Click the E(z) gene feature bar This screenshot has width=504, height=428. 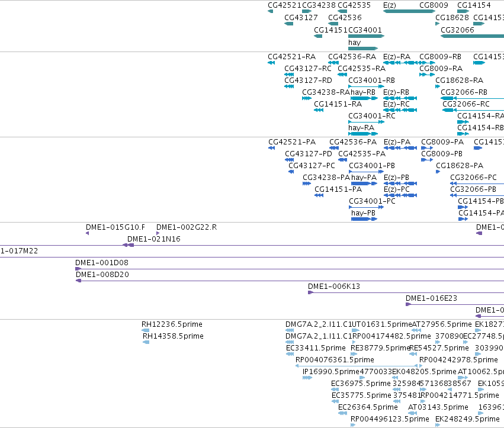pos(409,11)
